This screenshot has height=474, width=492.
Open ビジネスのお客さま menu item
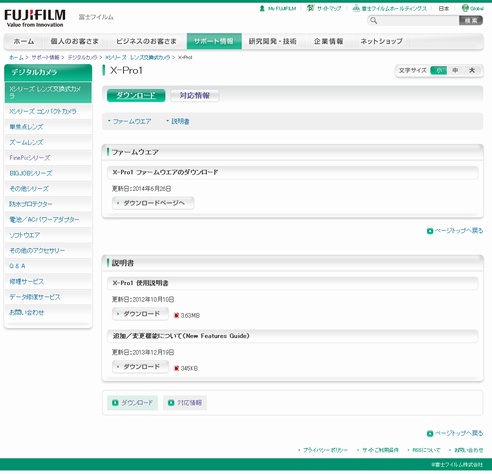coord(146,41)
